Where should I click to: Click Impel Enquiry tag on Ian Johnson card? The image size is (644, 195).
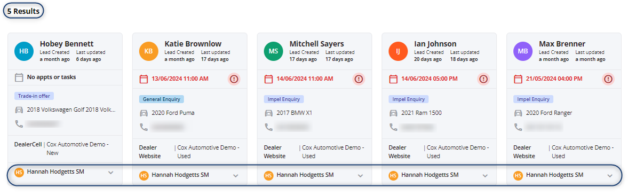click(x=409, y=99)
